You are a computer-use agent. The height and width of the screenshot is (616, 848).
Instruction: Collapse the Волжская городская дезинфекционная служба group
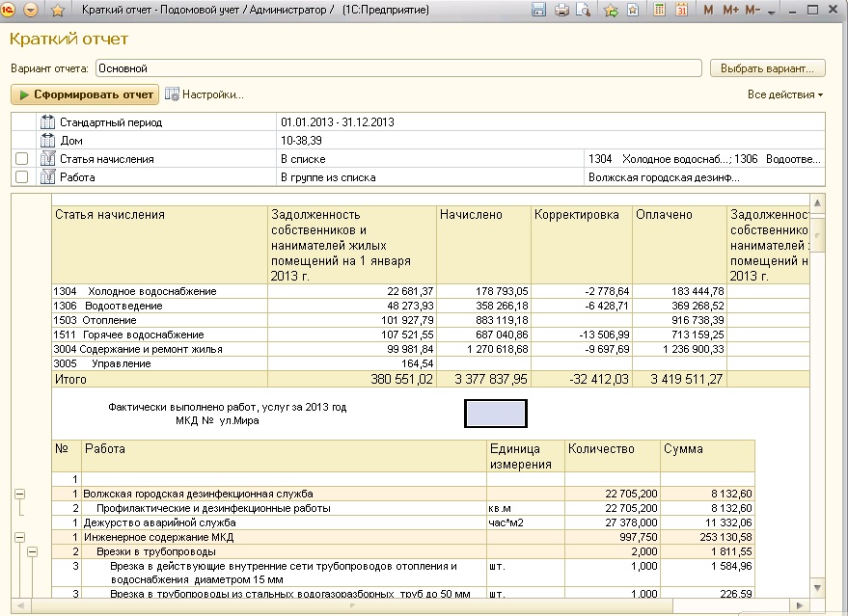point(19,494)
